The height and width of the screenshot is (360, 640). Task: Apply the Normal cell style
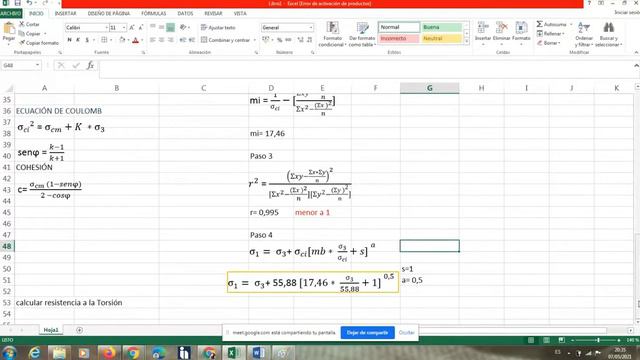(x=399, y=27)
